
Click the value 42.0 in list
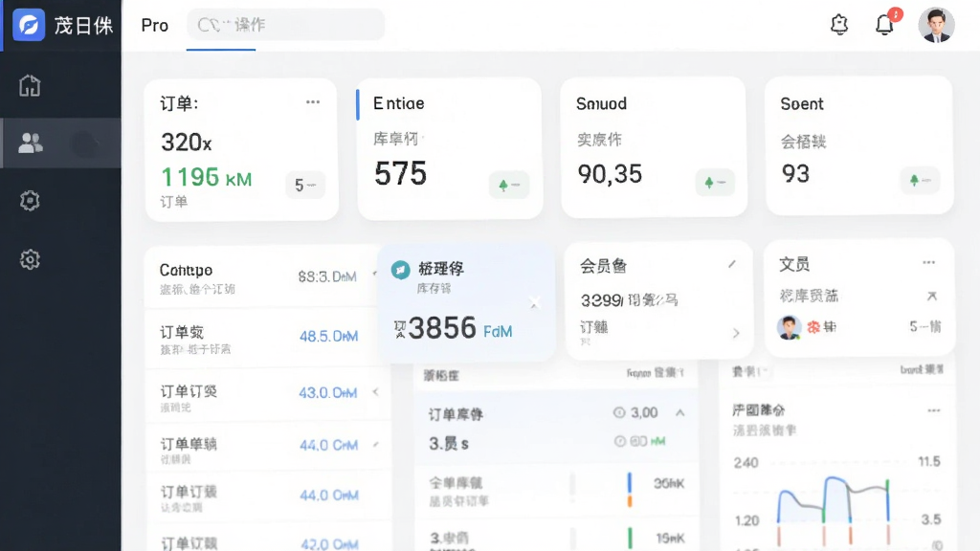pyautogui.click(x=329, y=544)
